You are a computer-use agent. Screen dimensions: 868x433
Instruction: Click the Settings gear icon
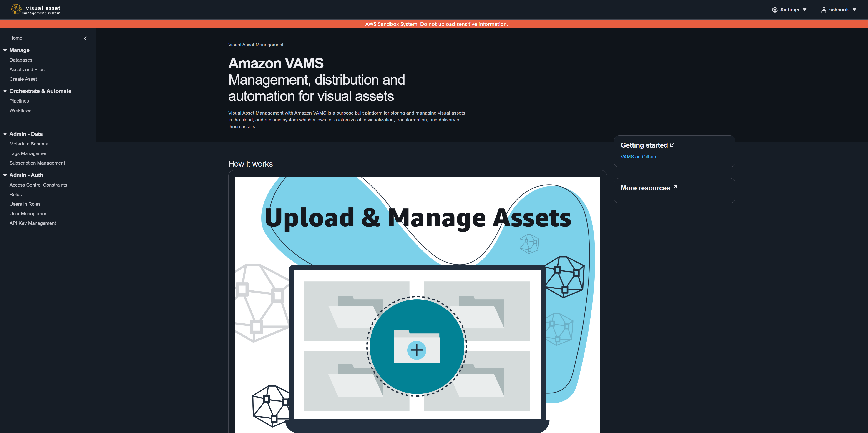pyautogui.click(x=775, y=10)
